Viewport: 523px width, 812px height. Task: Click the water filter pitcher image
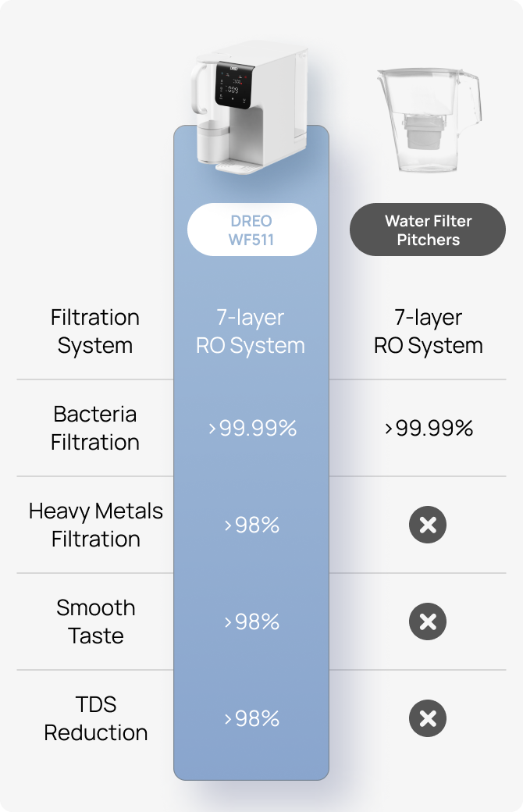(x=429, y=119)
